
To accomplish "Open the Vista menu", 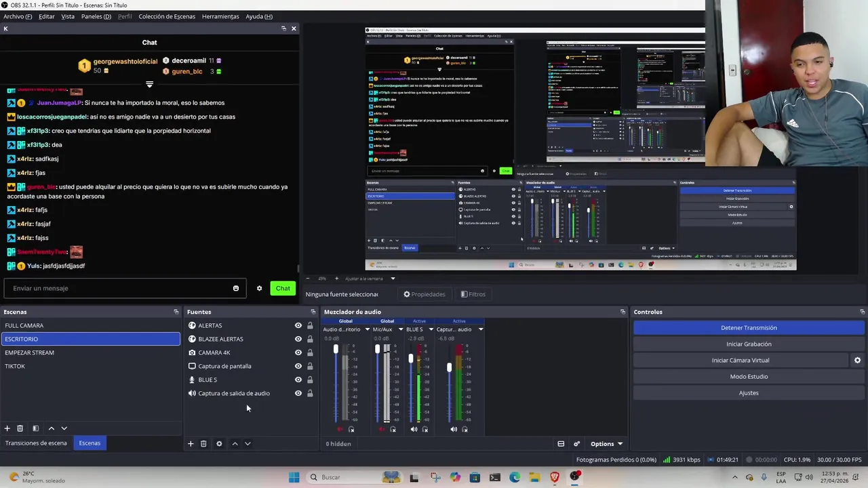I will pos(68,16).
